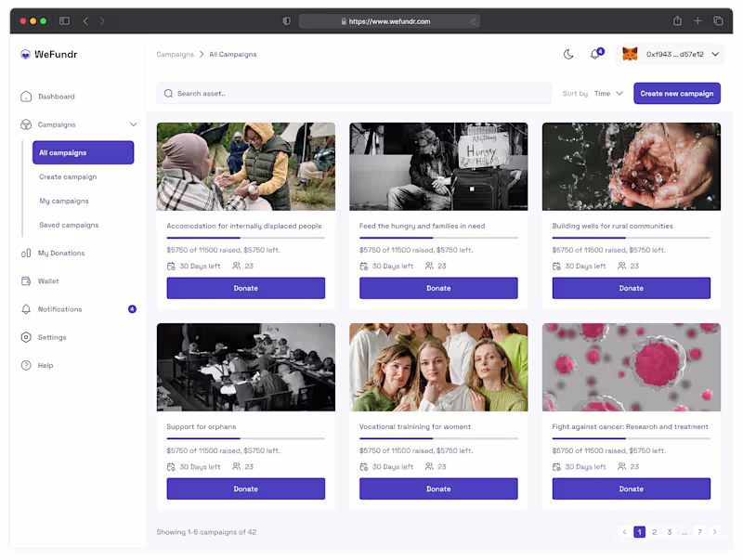This screenshot has height=560, width=743.
Task: Click progress bar of Support for orphans
Action: click(246, 438)
